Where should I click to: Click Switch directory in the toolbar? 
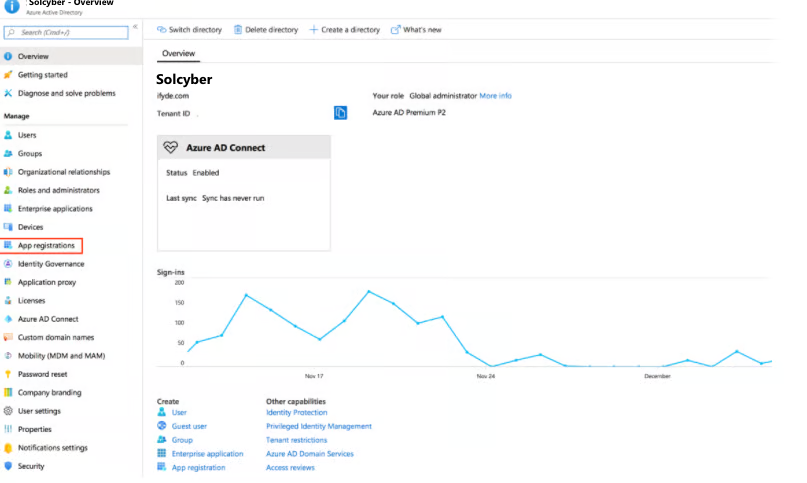(x=190, y=30)
